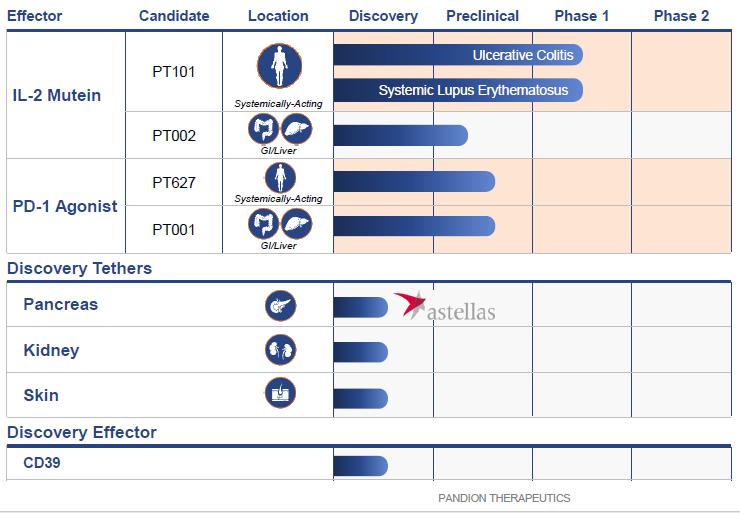740x513 pixels.
Task: Select the Discovery column header
Action: 383,16
